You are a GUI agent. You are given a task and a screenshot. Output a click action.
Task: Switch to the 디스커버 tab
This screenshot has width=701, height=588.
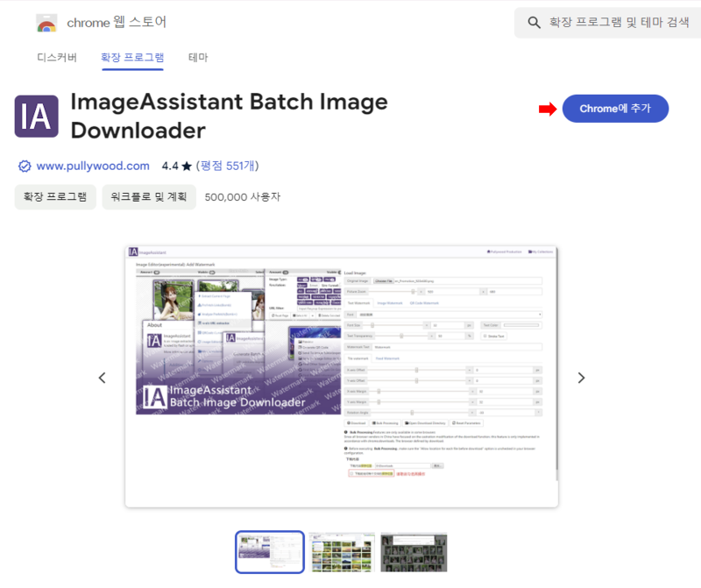click(56, 57)
